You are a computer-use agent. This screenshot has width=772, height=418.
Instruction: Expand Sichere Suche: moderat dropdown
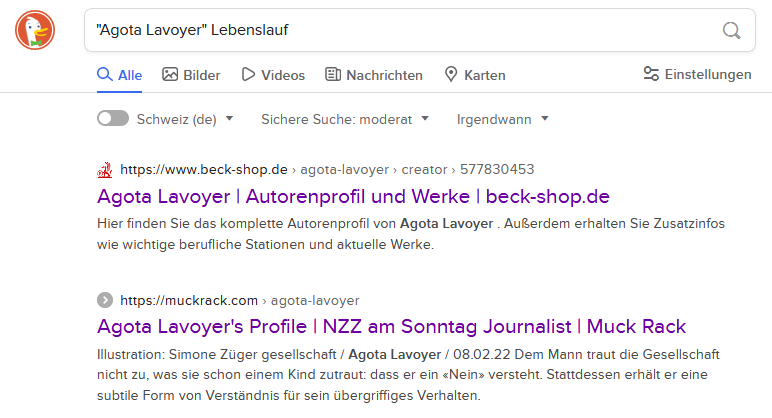345,119
